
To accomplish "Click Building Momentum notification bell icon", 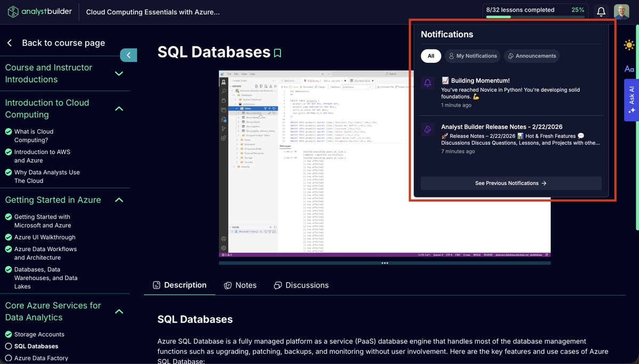I will click(427, 83).
